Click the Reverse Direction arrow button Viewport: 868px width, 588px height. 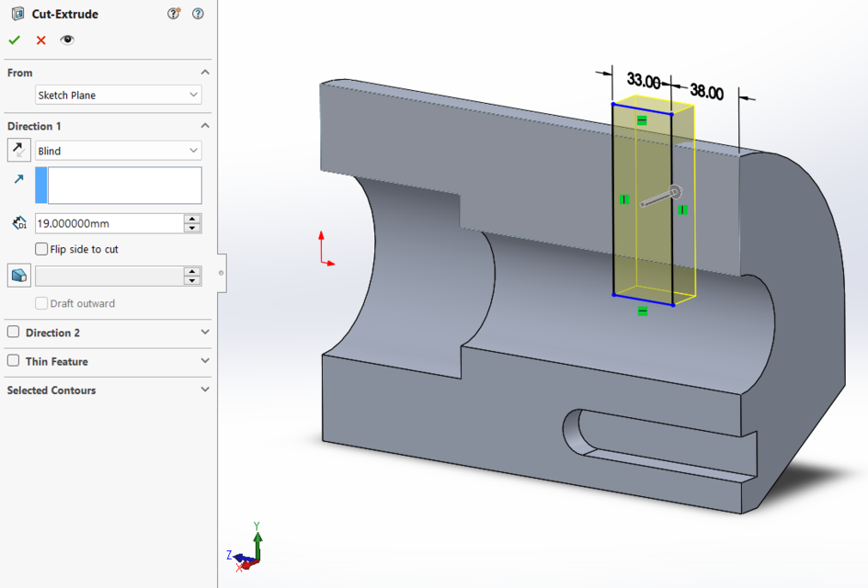pyautogui.click(x=18, y=151)
